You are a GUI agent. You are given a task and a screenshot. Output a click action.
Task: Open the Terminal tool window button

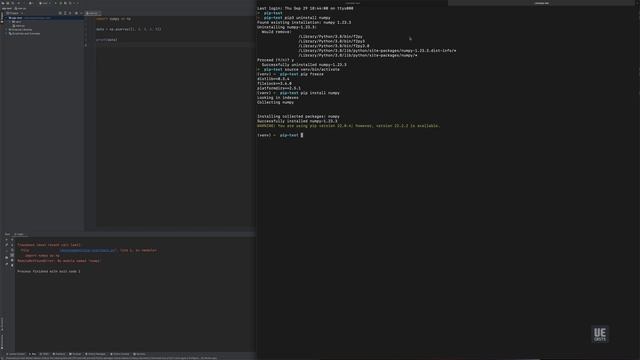(76, 354)
